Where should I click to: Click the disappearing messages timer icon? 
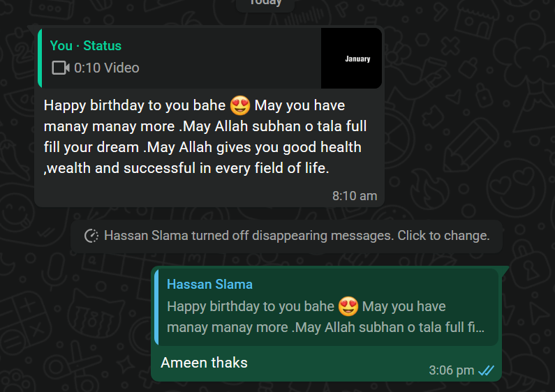point(91,236)
